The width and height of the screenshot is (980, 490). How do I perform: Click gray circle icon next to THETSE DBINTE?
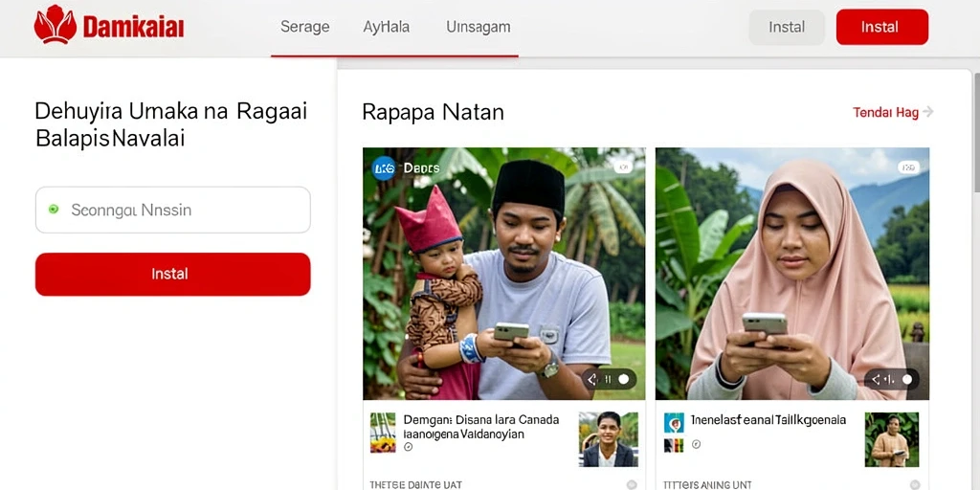(x=632, y=484)
